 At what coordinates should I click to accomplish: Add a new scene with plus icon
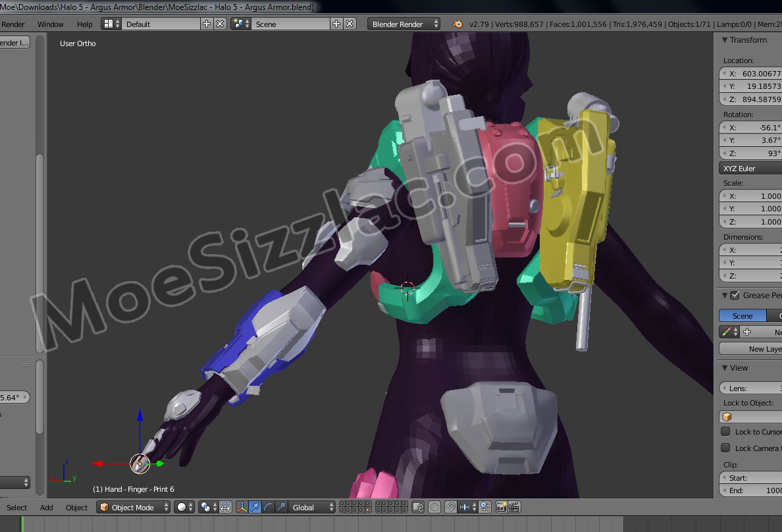[x=336, y=24]
